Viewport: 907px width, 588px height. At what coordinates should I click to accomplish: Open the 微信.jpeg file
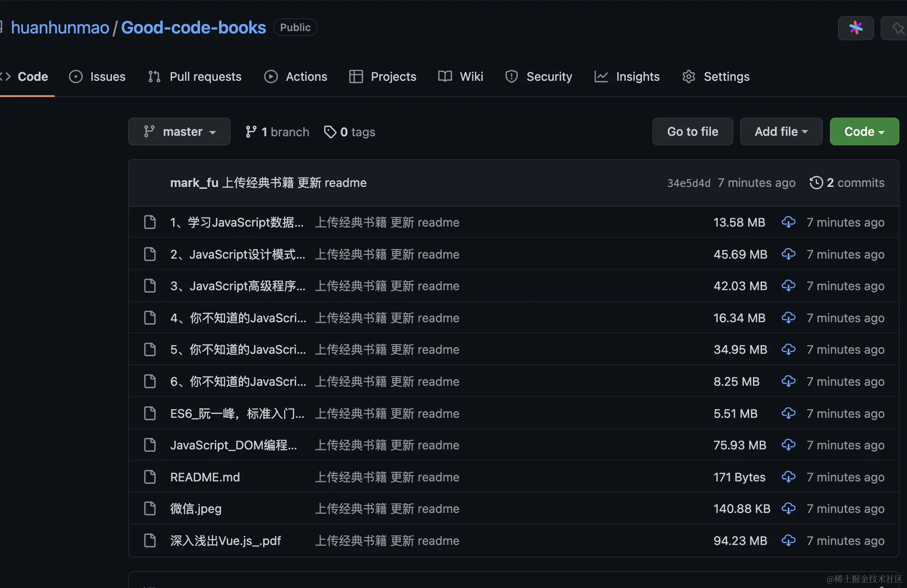(196, 509)
